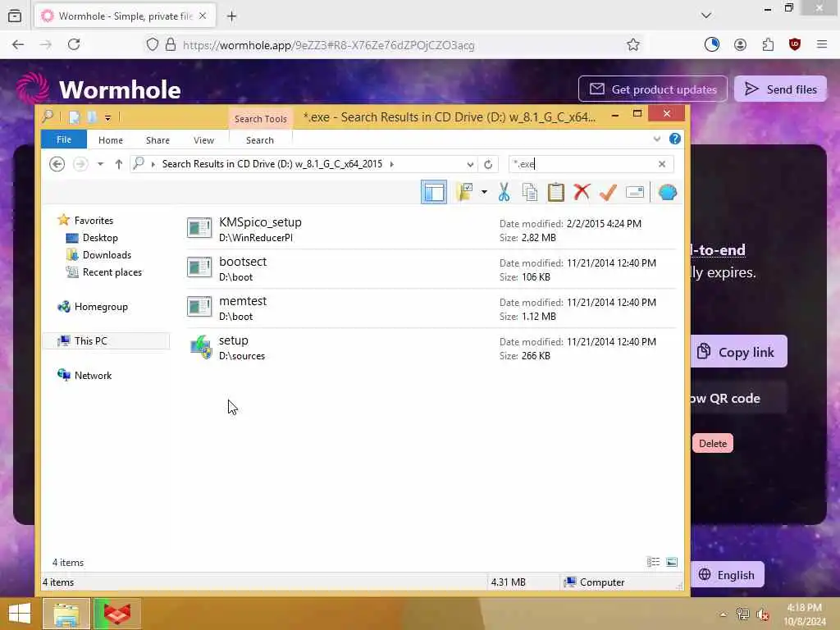Open Windows Start button

point(20,614)
